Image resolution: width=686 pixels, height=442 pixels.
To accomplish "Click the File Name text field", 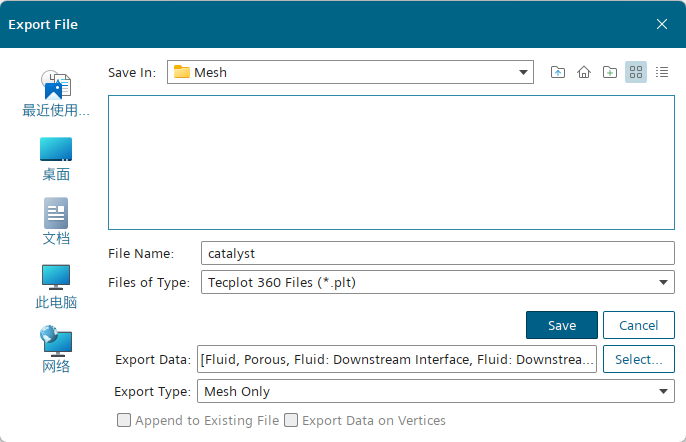I will (437, 254).
